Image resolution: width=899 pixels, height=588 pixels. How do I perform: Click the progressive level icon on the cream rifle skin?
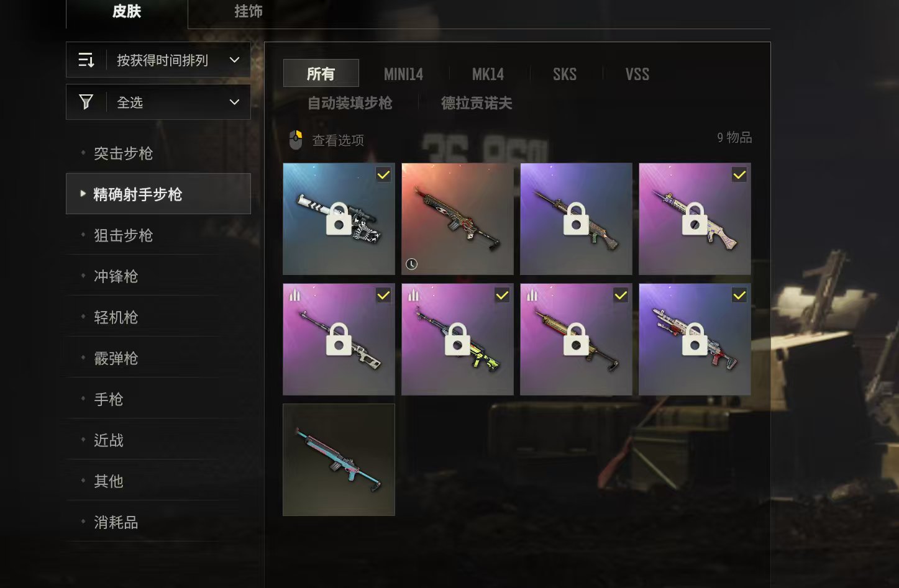(294, 295)
